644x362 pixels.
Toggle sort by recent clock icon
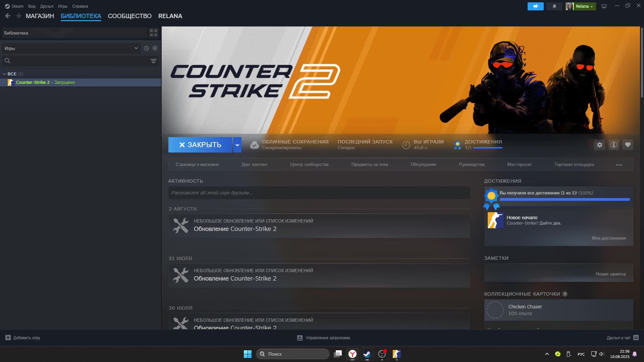coord(146,48)
